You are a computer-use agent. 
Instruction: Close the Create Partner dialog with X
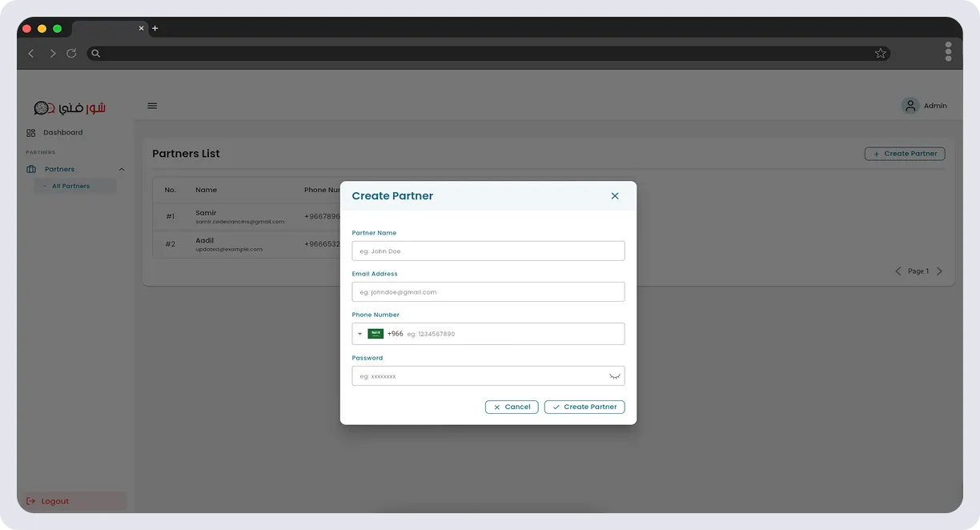point(615,196)
